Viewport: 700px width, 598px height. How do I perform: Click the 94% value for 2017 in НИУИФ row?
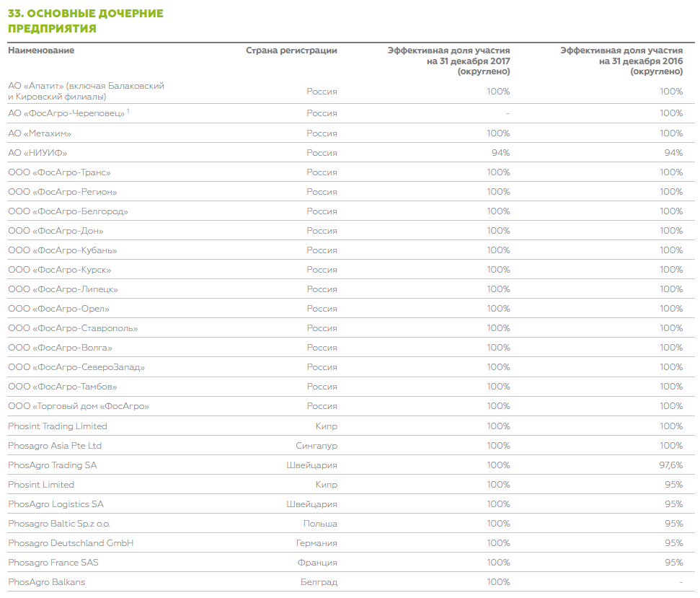pos(500,153)
